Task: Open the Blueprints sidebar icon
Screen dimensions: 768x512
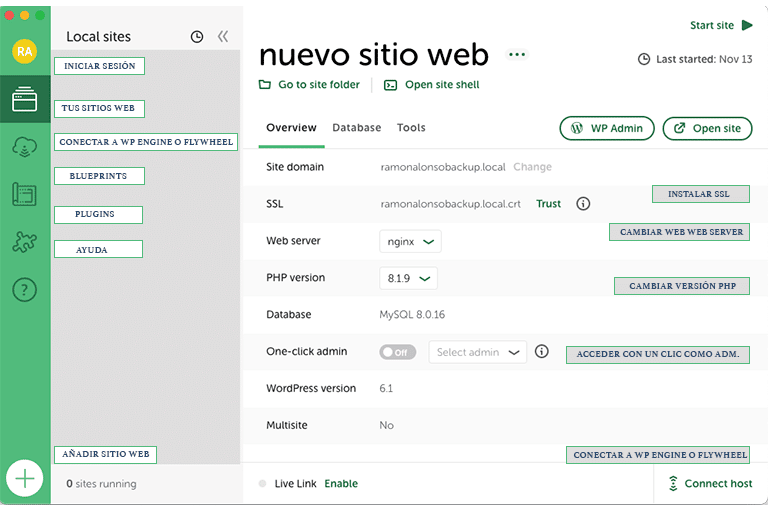Action: [x=24, y=194]
